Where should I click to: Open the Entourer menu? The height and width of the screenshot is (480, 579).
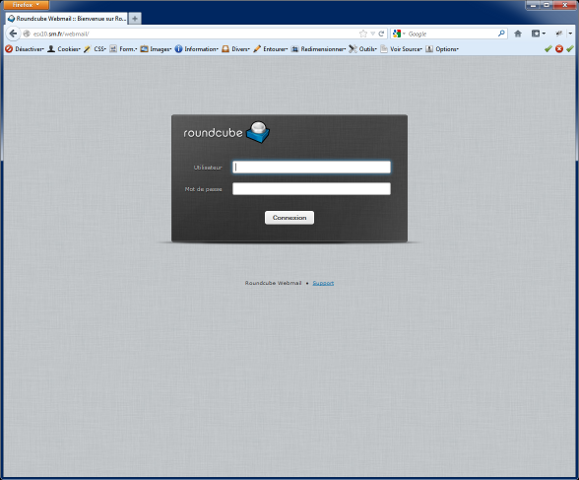[x=275, y=49]
